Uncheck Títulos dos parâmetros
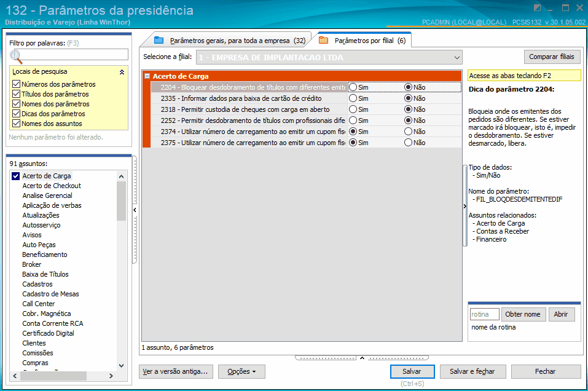 coord(16,94)
